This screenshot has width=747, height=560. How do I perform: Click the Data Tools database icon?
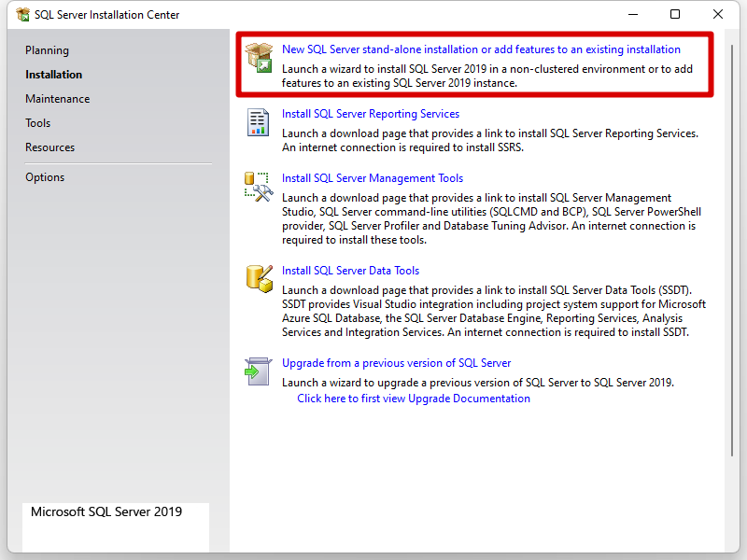coord(260,278)
